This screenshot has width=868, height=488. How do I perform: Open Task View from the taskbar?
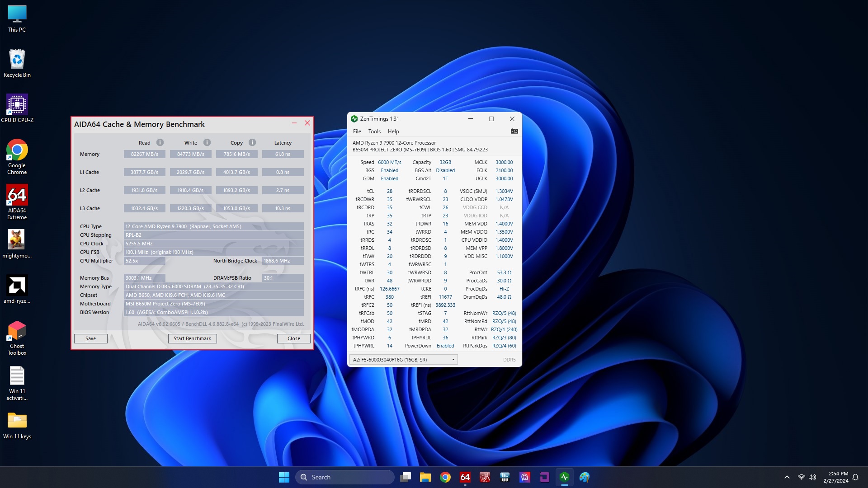point(406,477)
